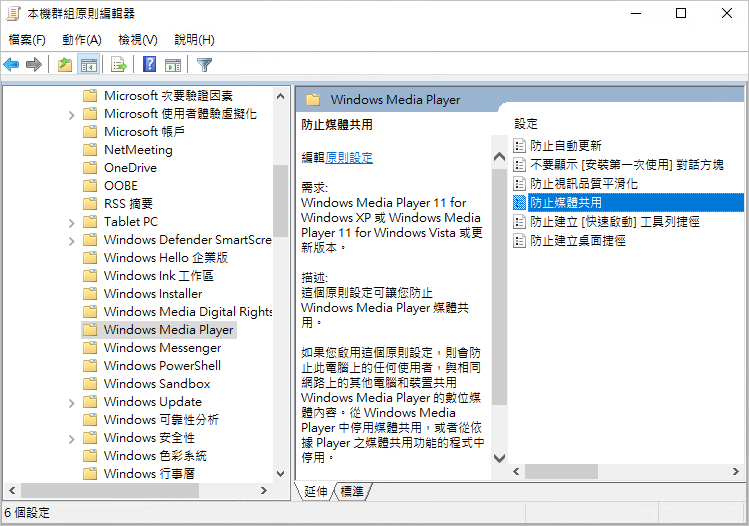The width and height of the screenshot is (749, 526).
Task: Expand the Windows Update tree node
Action: (x=72, y=403)
